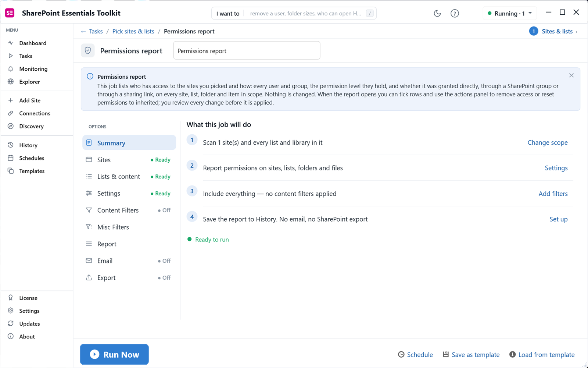This screenshot has height=368, width=588.
Task: Open Templates copy icon in sidebar
Action: tap(11, 171)
